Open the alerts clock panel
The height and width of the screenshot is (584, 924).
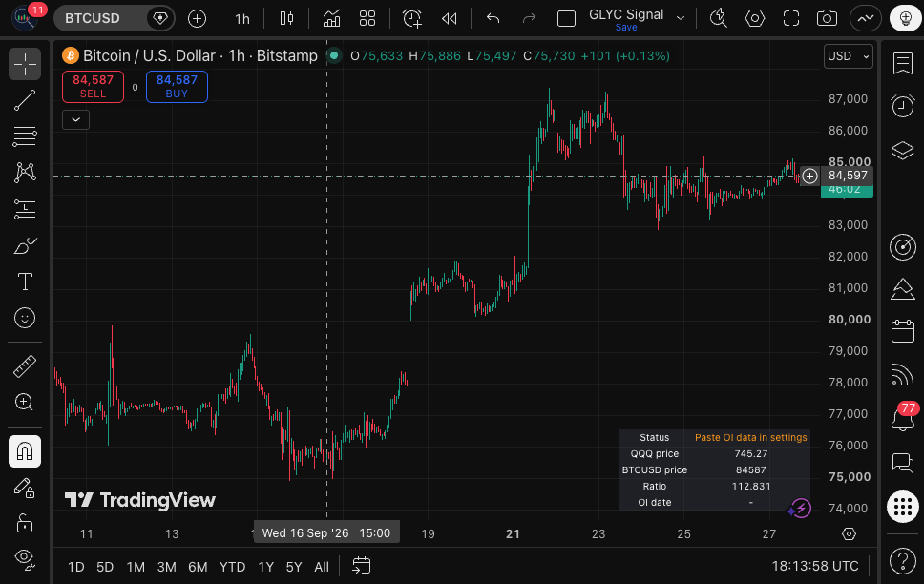coord(902,106)
